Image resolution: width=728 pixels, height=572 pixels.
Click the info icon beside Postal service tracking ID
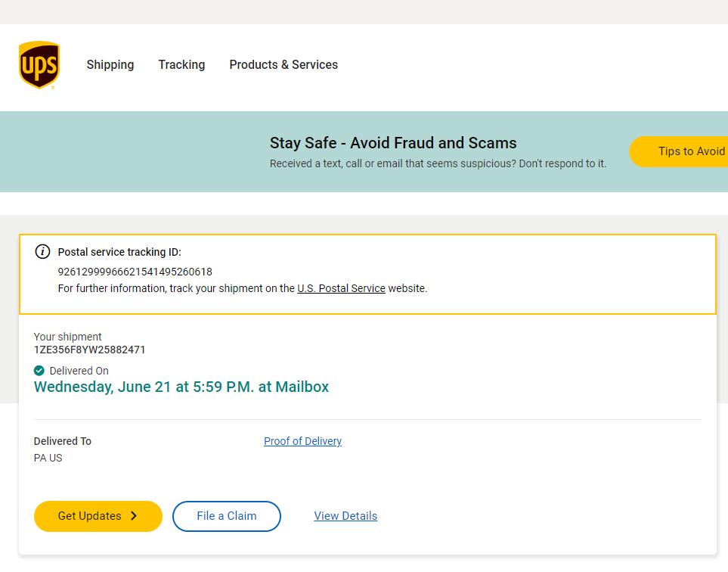[43, 252]
